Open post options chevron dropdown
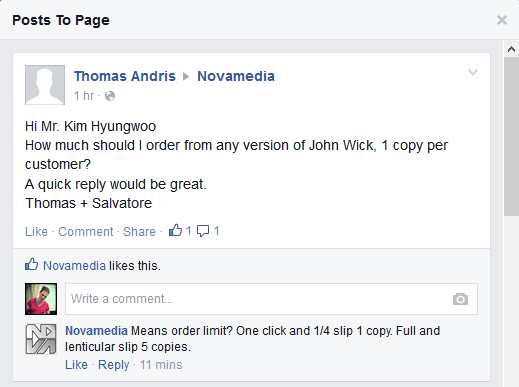Viewport: 519px width, 387px height. click(x=473, y=72)
